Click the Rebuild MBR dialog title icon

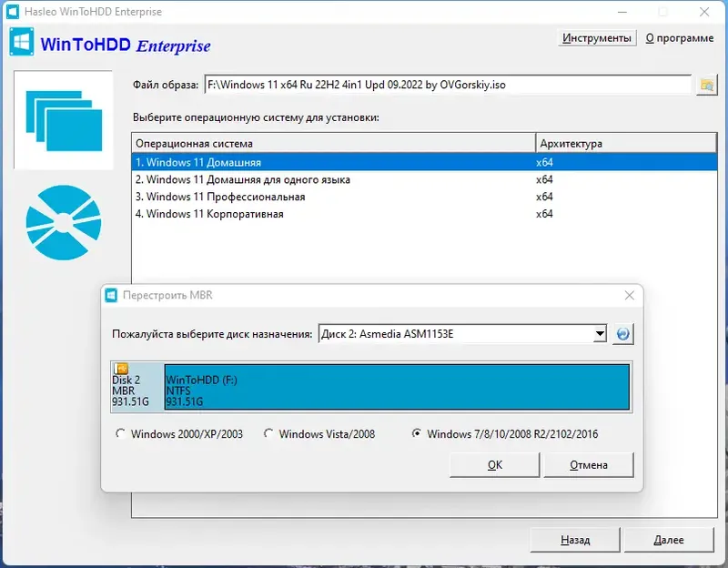[x=111, y=296]
